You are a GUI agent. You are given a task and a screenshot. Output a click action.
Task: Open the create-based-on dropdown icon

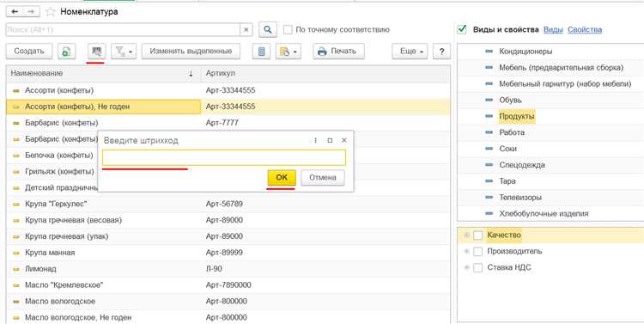pos(288,52)
